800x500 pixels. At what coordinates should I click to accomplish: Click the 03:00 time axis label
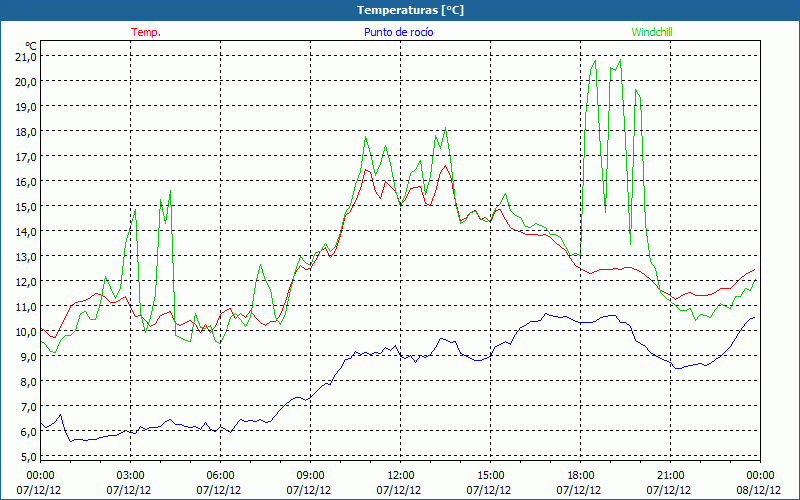(x=130, y=476)
